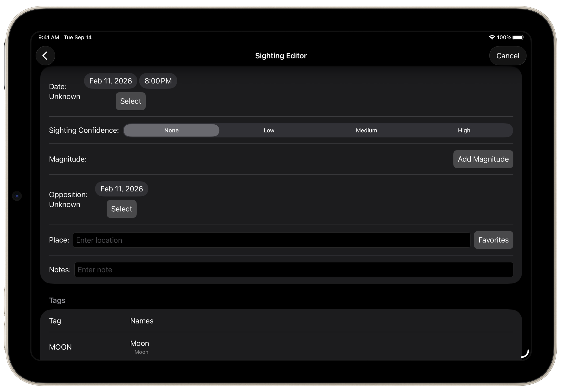Open the Favorites places list
This screenshot has width=562, height=392.
click(x=493, y=240)
